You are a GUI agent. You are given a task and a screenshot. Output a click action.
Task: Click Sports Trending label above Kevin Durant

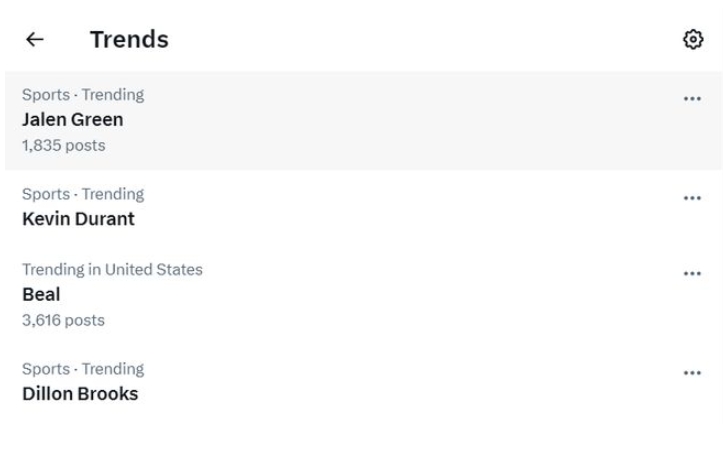83,194
